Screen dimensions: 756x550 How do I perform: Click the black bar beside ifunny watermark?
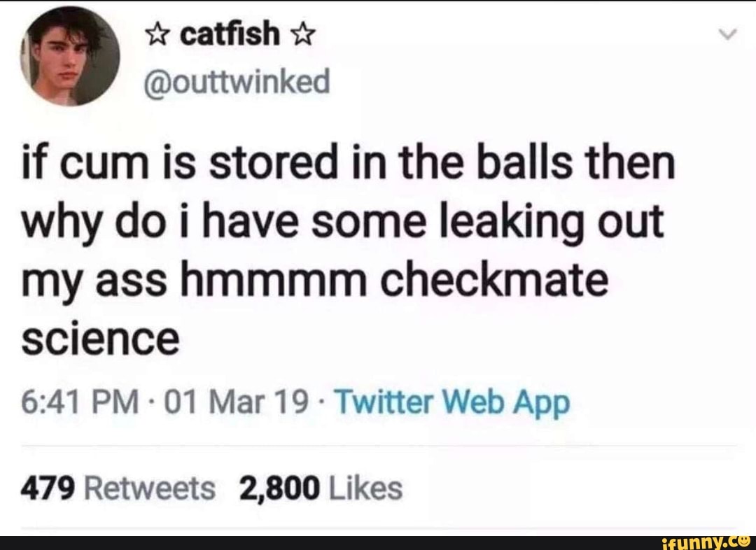315,542
